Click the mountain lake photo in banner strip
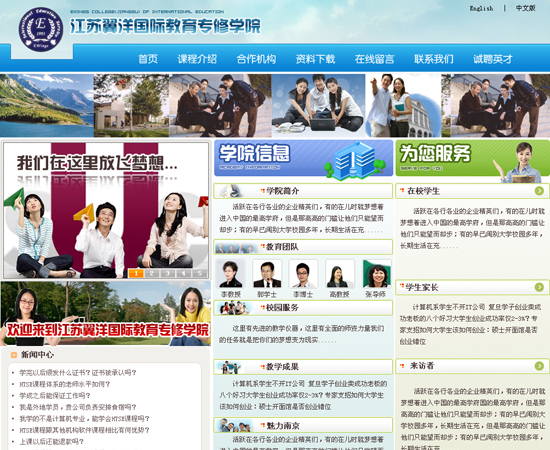This screenshot has height=450, width=550. 47,105
